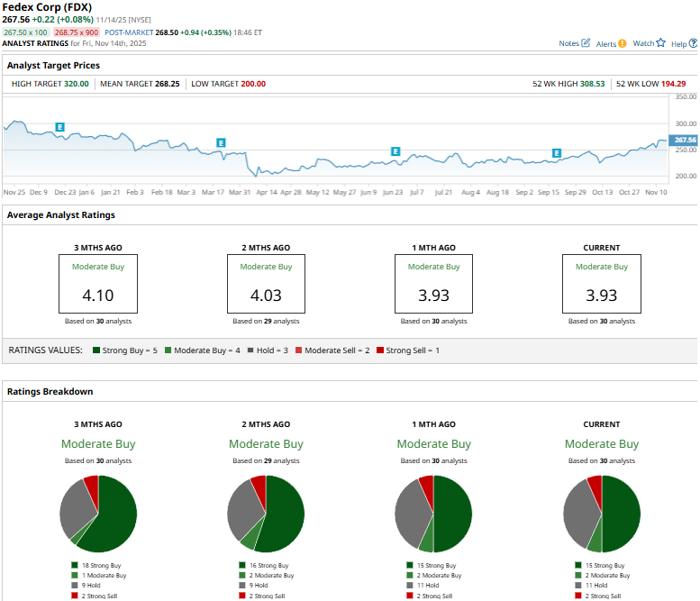
Task: Click the LOW TARGET 200.00 value
Action: tap(253, 84)
